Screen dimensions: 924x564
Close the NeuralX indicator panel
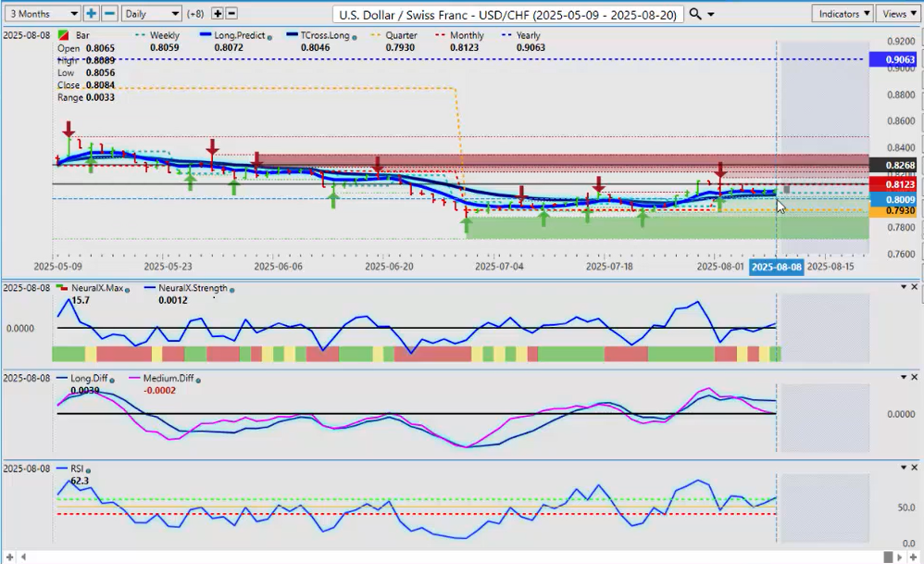[x=915, y=287]
